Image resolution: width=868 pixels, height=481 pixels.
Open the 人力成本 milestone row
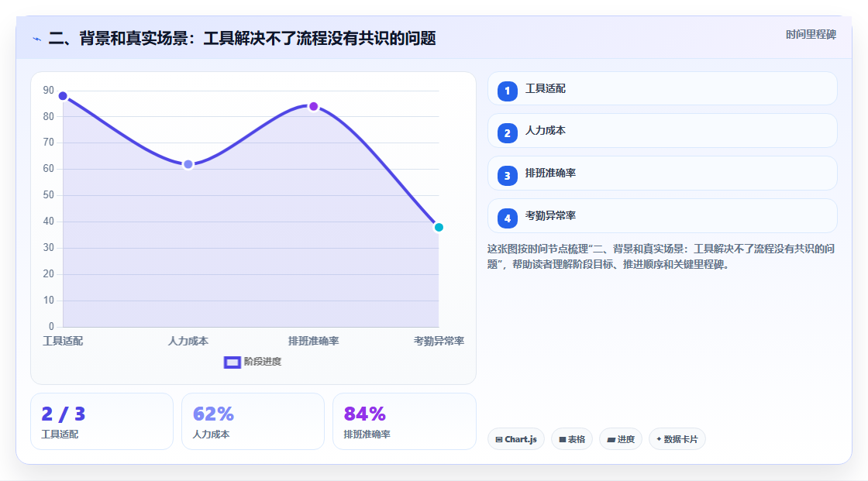[x=662, y=131]
